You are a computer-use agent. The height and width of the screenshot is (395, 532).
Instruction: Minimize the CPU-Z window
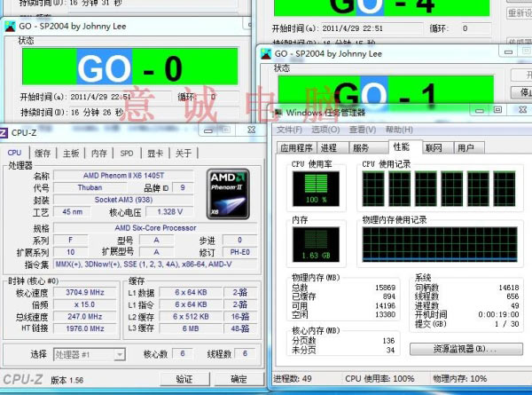coord(208,130)
